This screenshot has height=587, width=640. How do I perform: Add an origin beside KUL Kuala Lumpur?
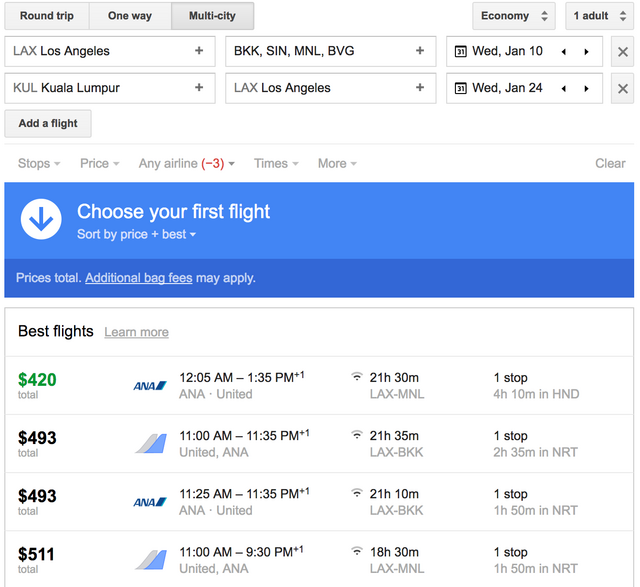pos(199,88)
